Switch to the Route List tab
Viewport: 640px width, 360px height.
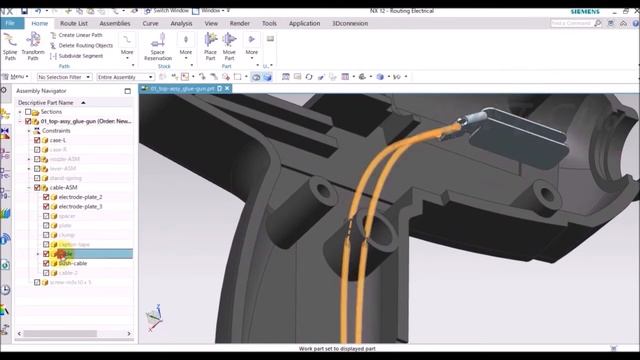tap(74, 23)
